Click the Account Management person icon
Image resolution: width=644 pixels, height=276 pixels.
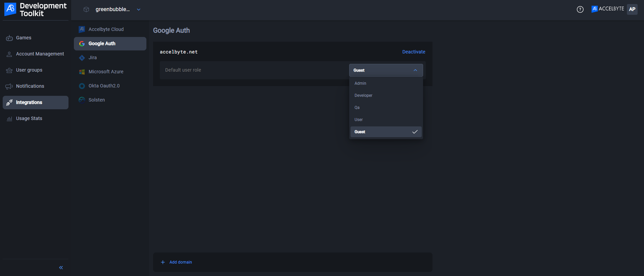coord(9,54)
